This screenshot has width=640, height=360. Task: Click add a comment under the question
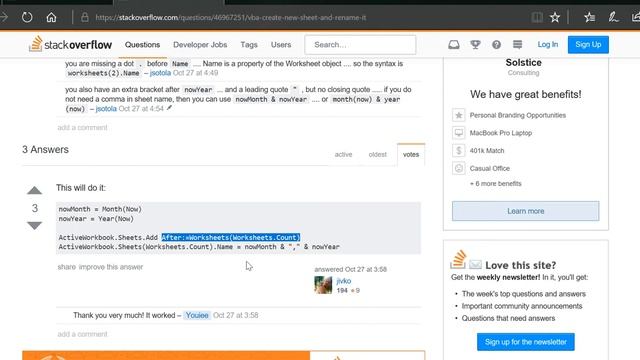click(x=82, y=127)
